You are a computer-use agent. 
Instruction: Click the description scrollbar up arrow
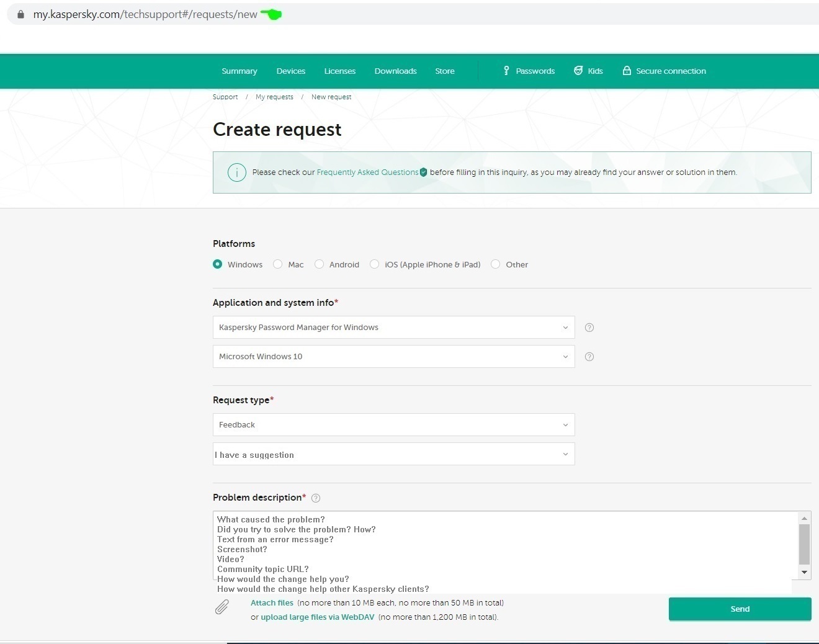point(805,518)
